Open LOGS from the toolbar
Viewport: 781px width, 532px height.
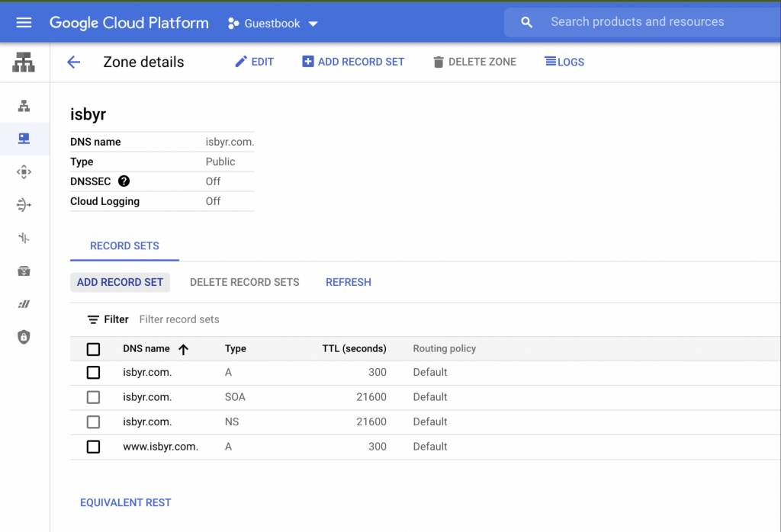564,62
